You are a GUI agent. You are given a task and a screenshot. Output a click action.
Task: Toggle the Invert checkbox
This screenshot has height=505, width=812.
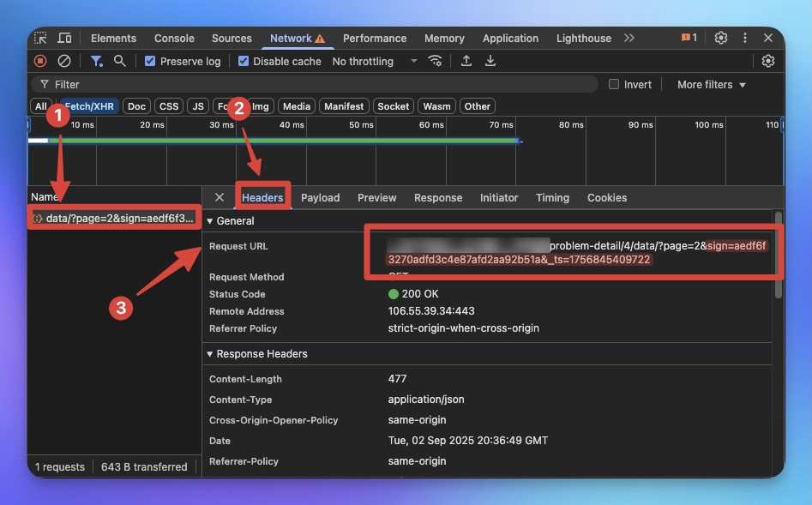coord(614,84)
